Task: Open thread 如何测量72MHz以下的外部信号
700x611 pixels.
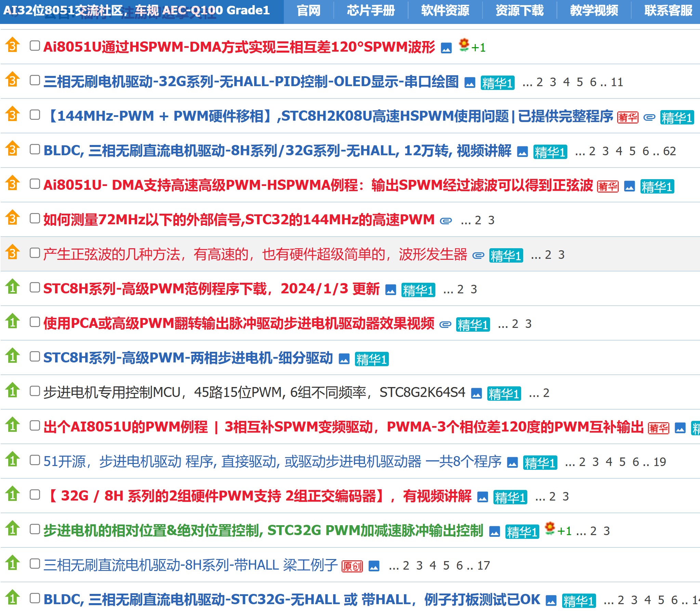Action: [239, 220]
